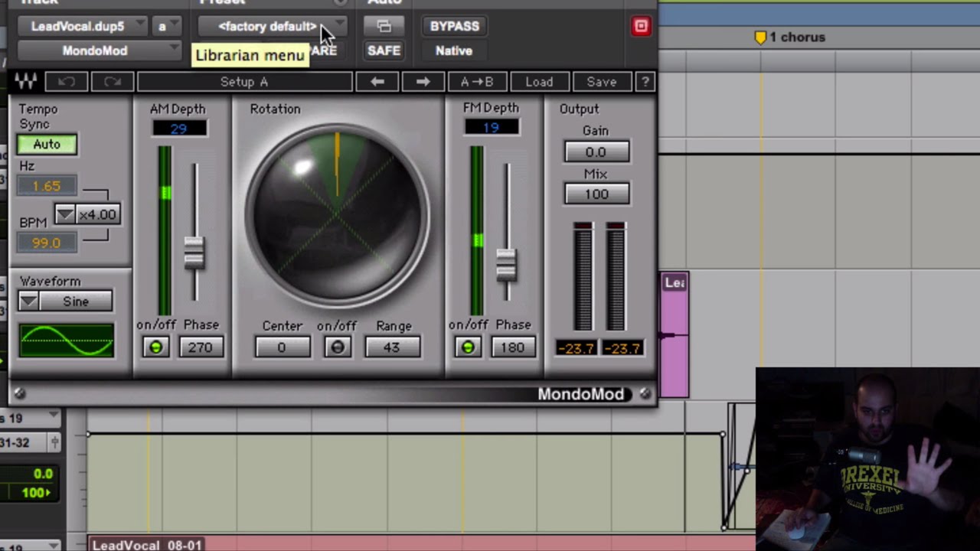Click the Save button
The height and width of the screenshot is (551, 980).
click(601, 81)
